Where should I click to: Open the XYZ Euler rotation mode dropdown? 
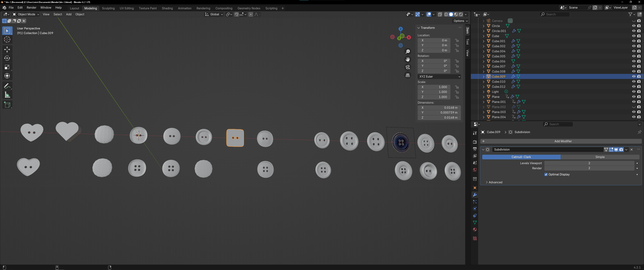tap(439, 77)
